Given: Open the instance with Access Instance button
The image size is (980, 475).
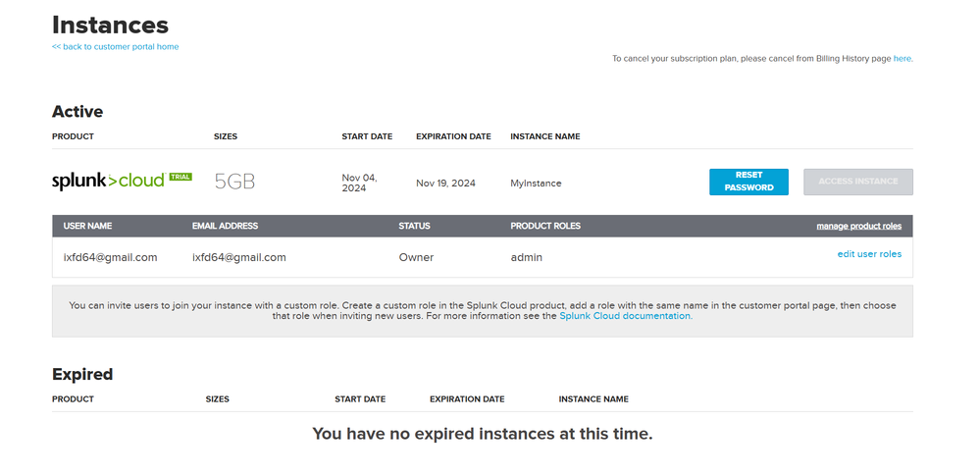Looking at the screenshot, I should click(857, 182).
